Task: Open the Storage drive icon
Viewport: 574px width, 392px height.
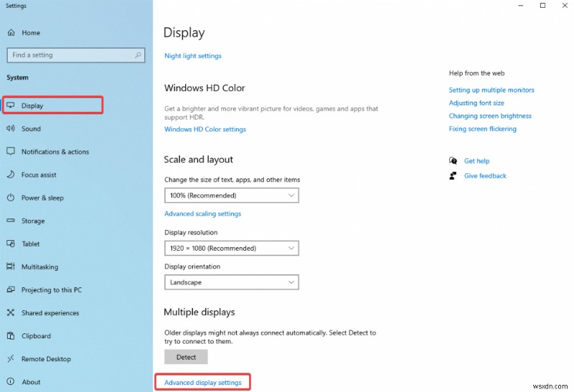Action: [11, 221]
